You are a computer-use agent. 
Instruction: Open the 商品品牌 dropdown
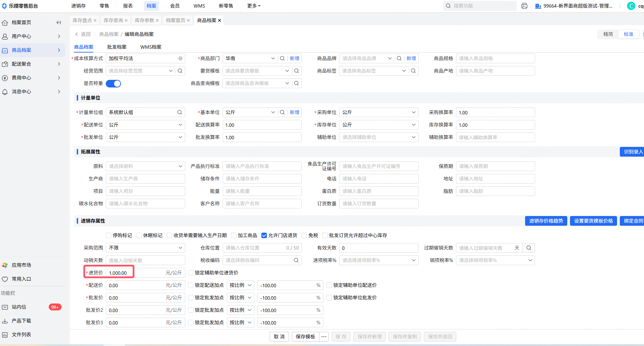tap(366, 58)
